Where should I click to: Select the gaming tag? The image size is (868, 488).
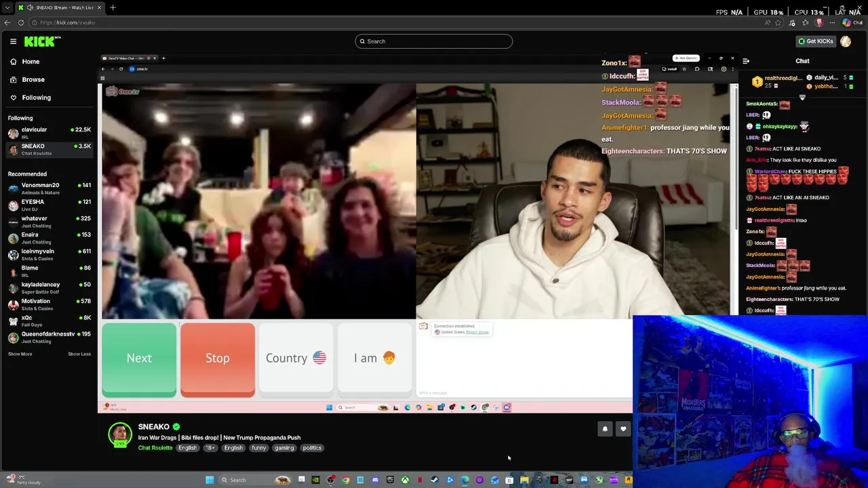pos(284,448)
